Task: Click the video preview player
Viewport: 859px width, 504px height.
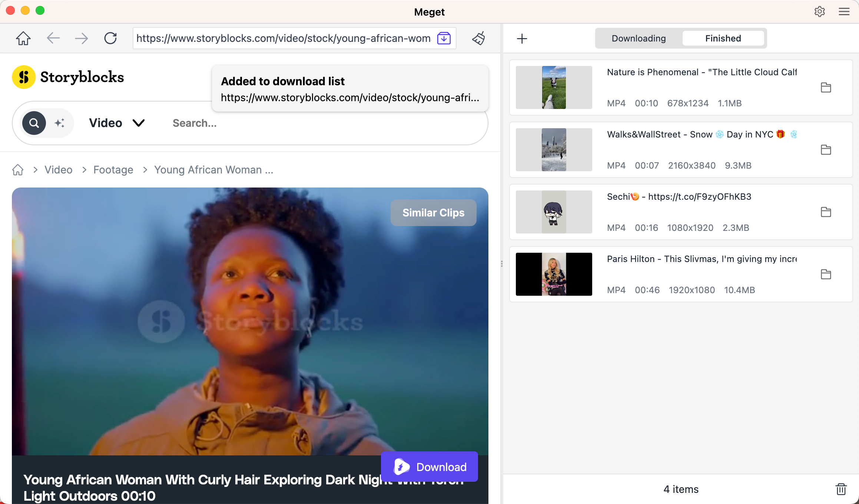Action: pos(250,321)
